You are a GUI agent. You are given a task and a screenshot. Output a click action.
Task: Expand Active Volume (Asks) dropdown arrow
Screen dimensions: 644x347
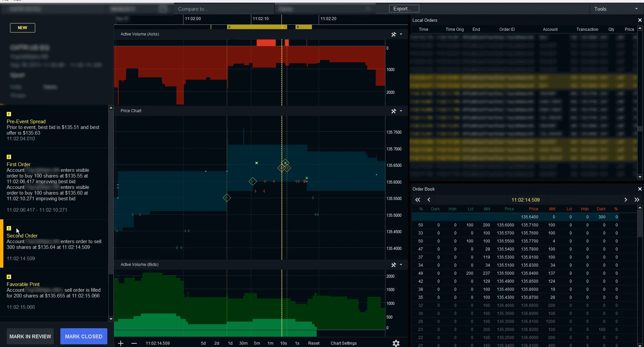401,34
